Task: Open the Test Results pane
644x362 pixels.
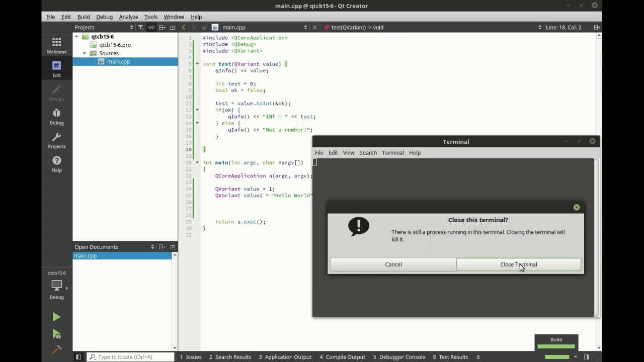Action: click(450, 357)
